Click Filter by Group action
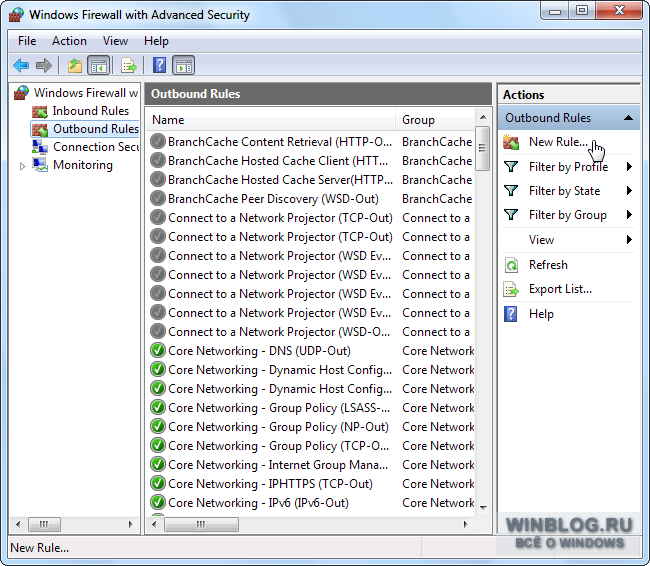Image resolution: width=650 pixels, height=566 pixels. [x=568, y=215]
